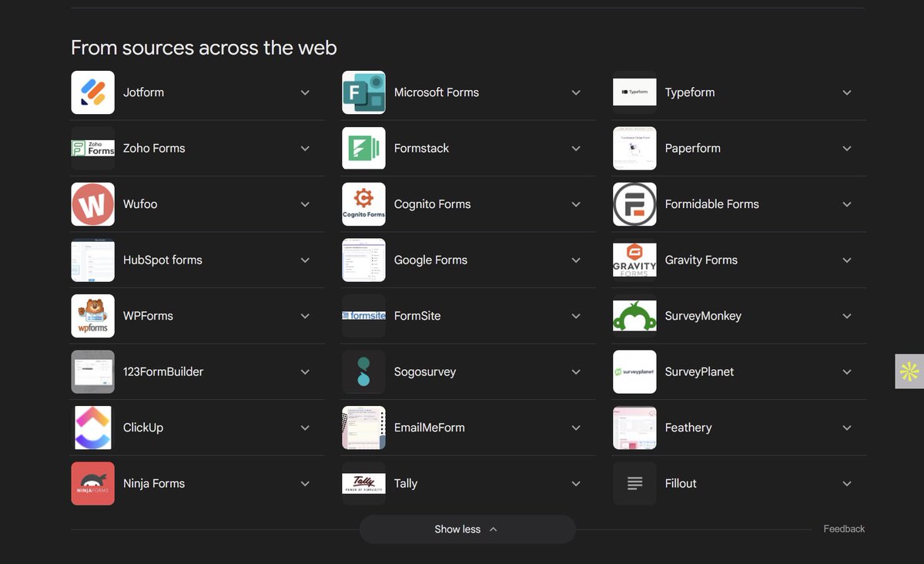Click the Formstack green logo icon

click(363, 148)
